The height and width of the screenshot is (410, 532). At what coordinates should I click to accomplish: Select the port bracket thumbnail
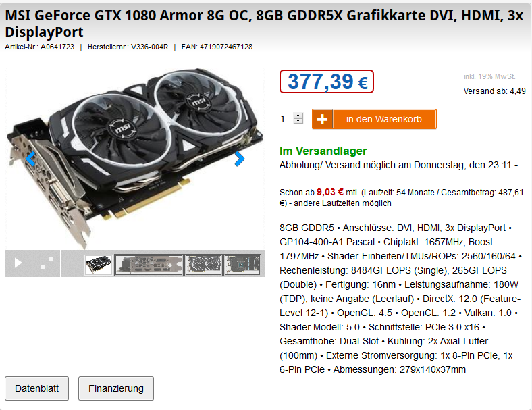pyautogui.click(x=149, y=265)
